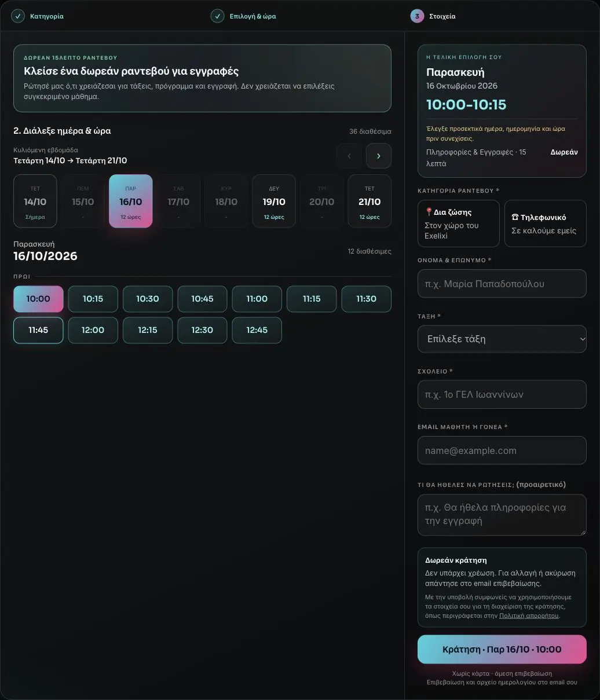Go to previous week with left chevron
Image resolution: width=600 pixels, height=700 pixels.
click(349, 156)
